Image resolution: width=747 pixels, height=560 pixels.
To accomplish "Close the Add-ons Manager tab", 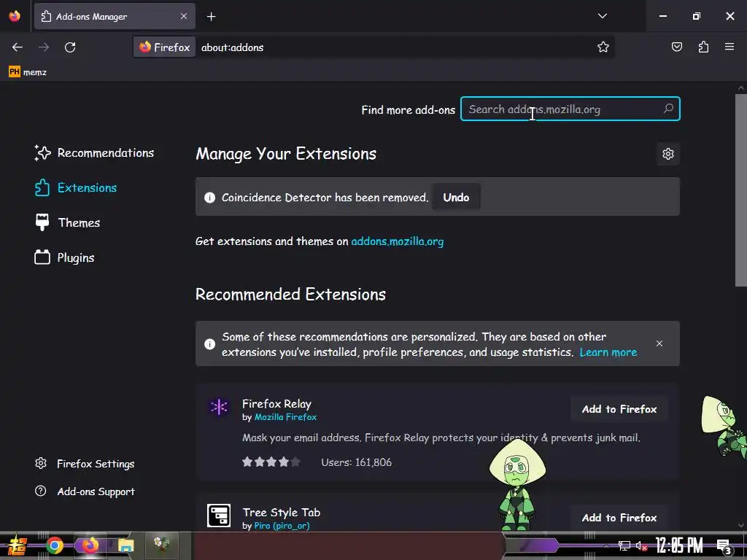I will click(184, 16).
